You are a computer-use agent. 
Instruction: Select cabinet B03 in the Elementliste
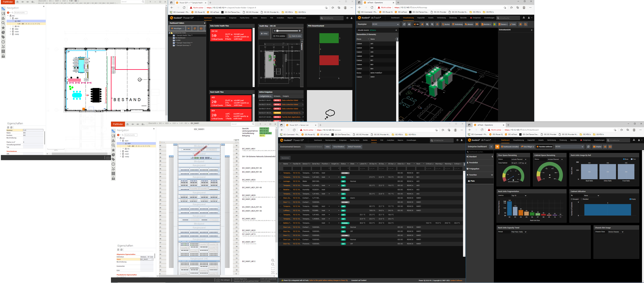(x=376, y=64)
